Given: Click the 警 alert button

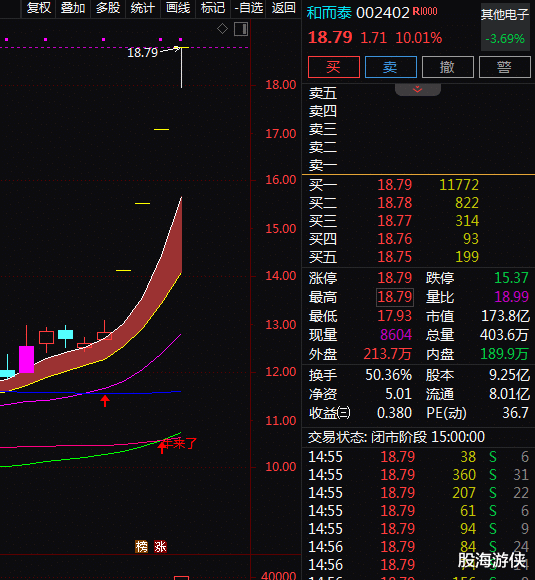Looking at the screenshot, I should click(505, 67).
